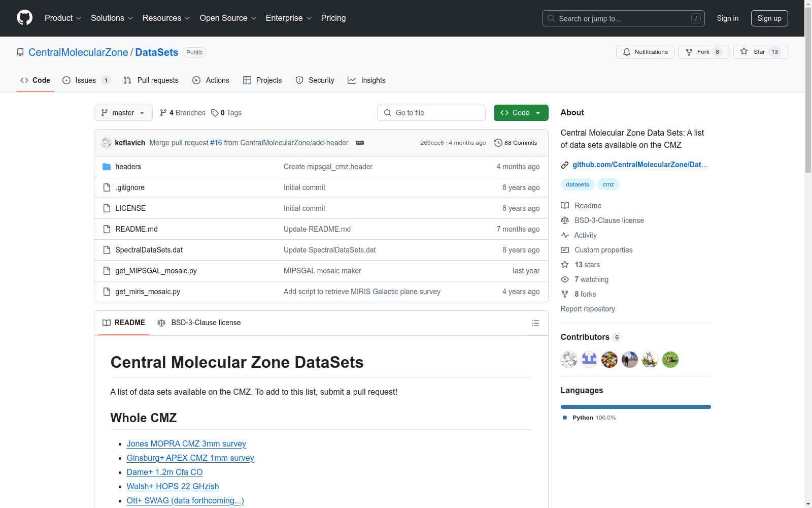Viewport: 812px width, 508px height.
Task: Open Jones MOPRA CMZ 3mm survey link
Action: click(x=186, y=443)
